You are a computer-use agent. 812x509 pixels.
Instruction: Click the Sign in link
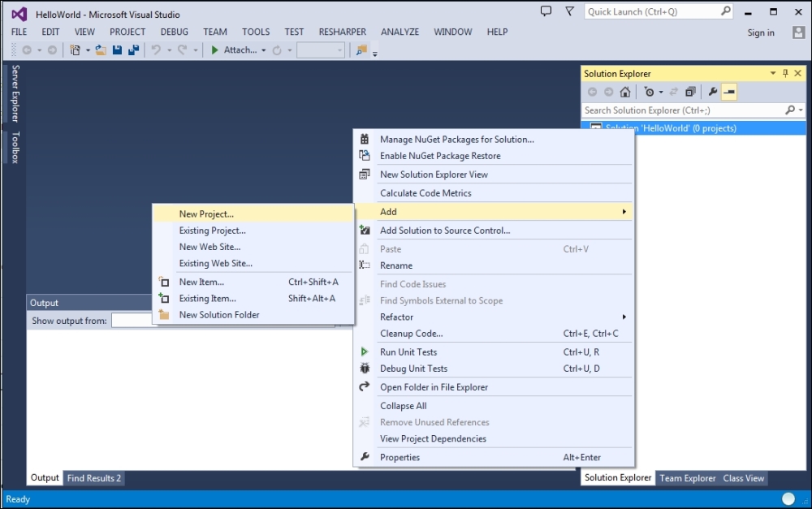pyautogui.click(x=761, y=32)
